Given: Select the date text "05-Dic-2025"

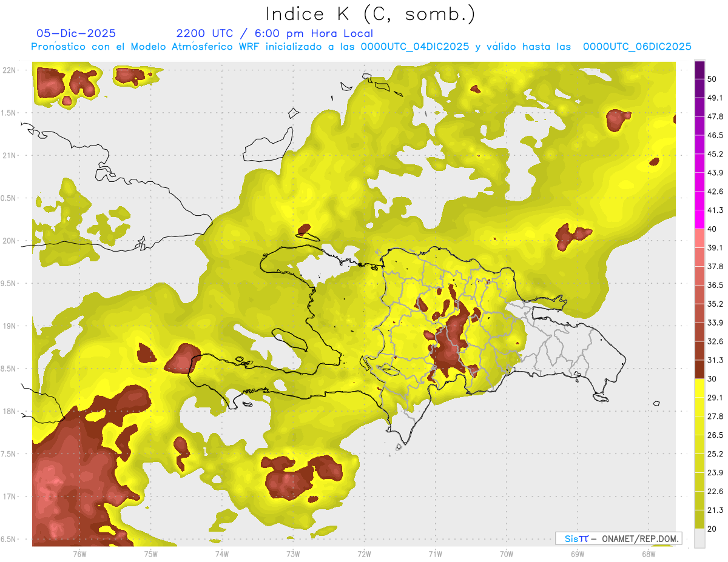Looking at the screenshot, I should (76, 33).
